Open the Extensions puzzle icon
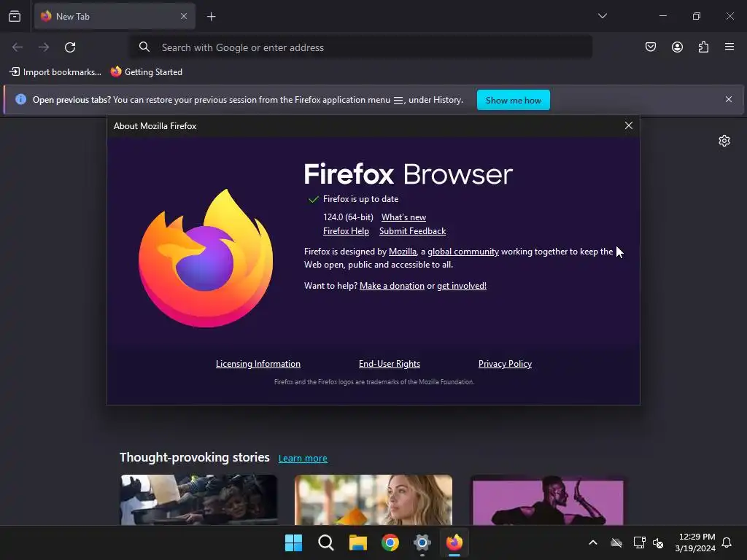Screen dimensions: 747x560 click(x=703, y=47)
